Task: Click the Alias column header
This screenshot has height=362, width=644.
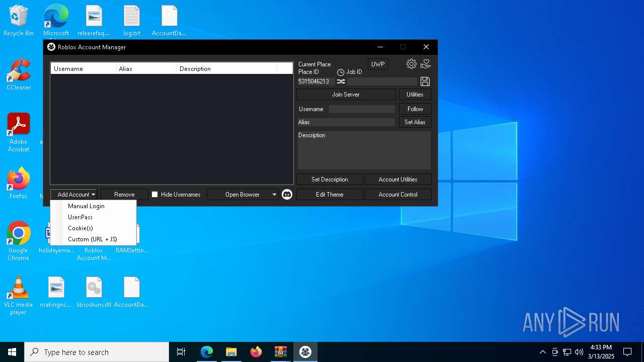Action: (146, 69)
